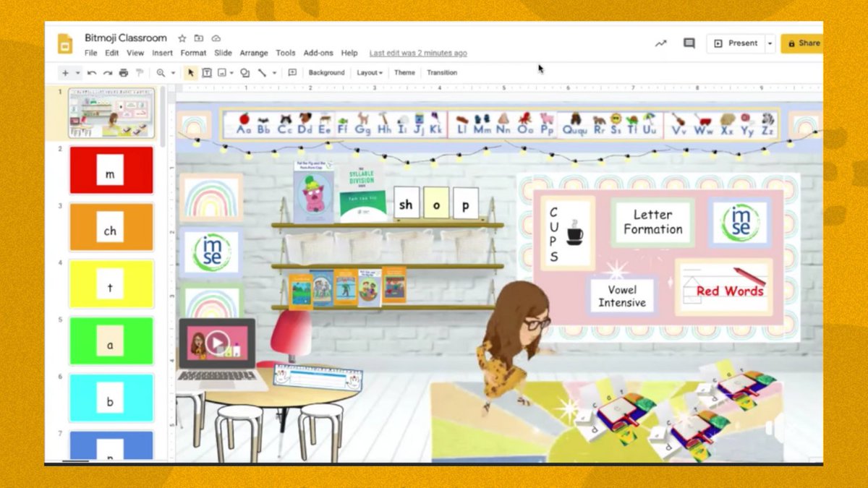Viewport: 868px width, 488px height.
Task: Expand the insert image dropdown arrow
Action: 231,73
